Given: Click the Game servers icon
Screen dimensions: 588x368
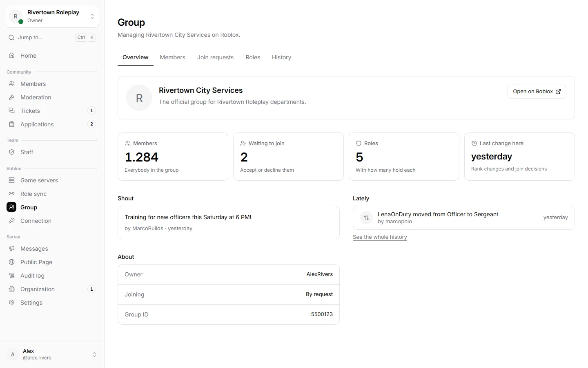Looking at the screenshot, I should 12,180.
